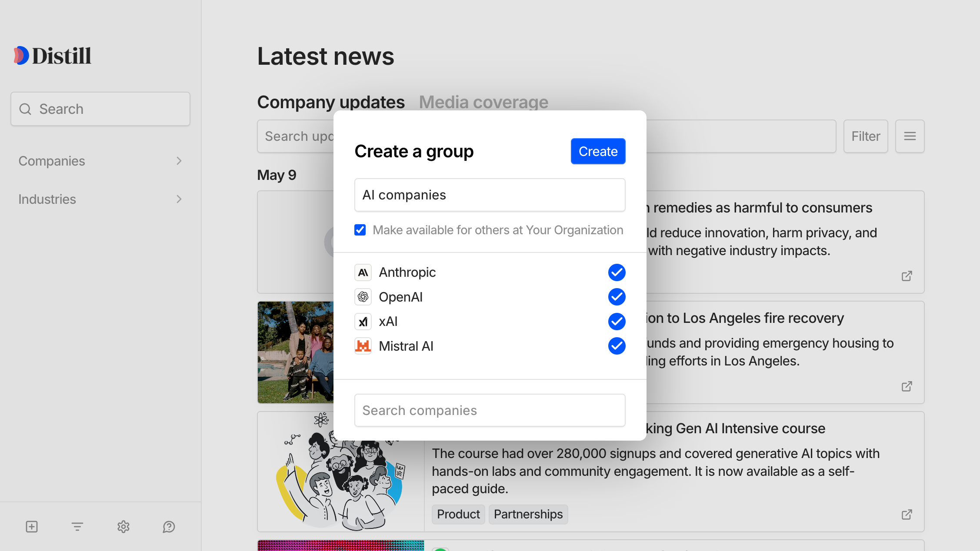This screenshot has width=980, height=551.
Task: Select the filter icon at sidebar bottom
Action: [77, 527]
